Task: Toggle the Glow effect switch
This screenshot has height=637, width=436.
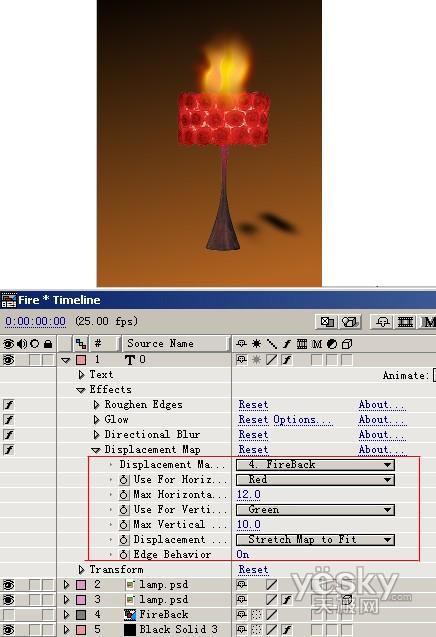Action: 9,420
